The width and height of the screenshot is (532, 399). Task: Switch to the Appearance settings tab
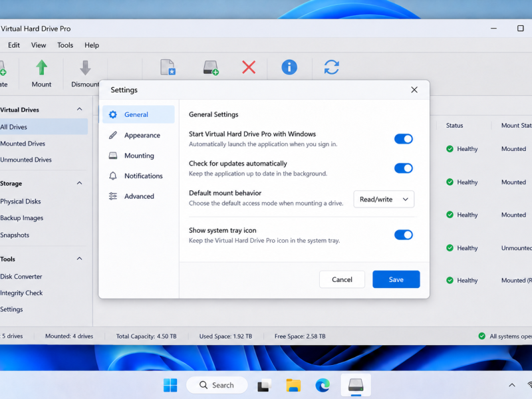pos(138,135)
